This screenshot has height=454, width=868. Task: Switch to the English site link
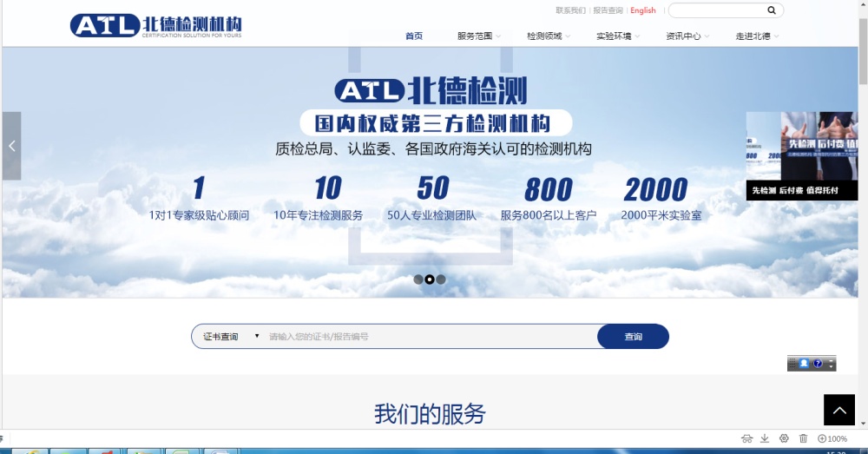coord(642,10)
